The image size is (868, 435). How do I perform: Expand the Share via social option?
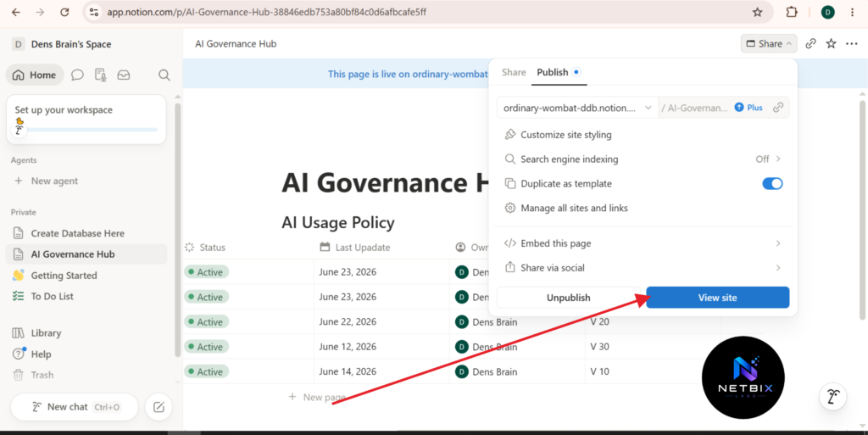(643, 268)
